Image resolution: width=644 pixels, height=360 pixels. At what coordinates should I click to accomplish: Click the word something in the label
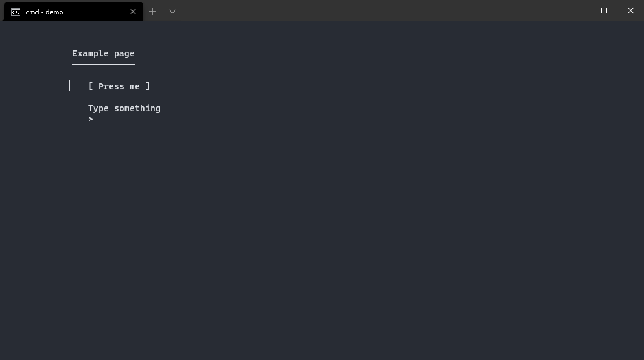(137, 108)
